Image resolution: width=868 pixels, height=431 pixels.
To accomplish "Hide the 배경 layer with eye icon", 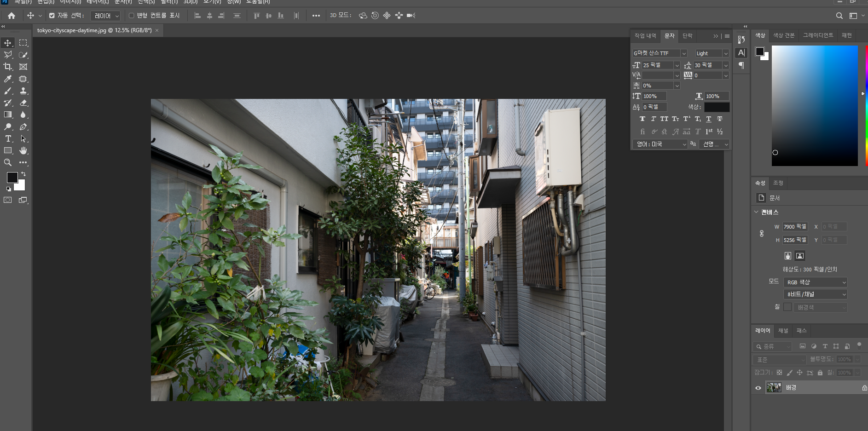I will click(x=758, y=388).
